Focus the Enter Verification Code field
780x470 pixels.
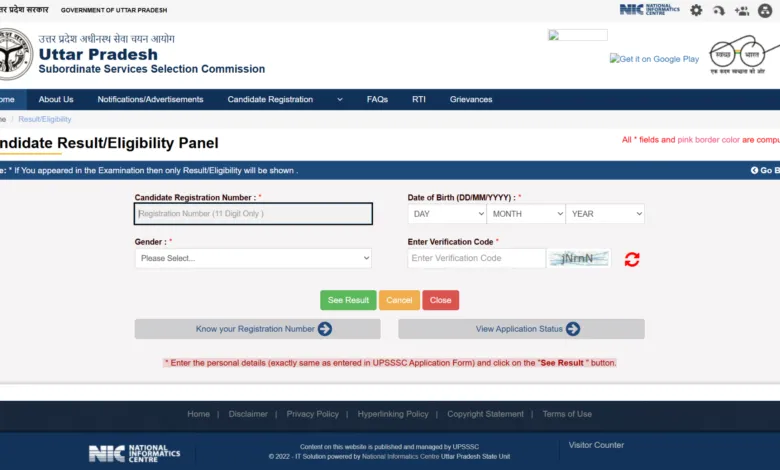(x=477, y=258)
